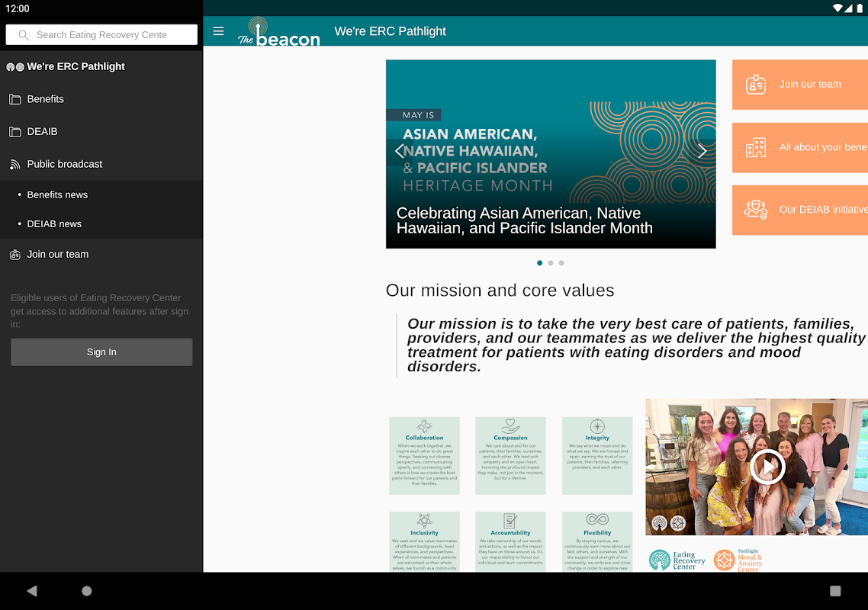868x610 pixels.
Task: Go to next carousel slide
Action: [702, 150]
